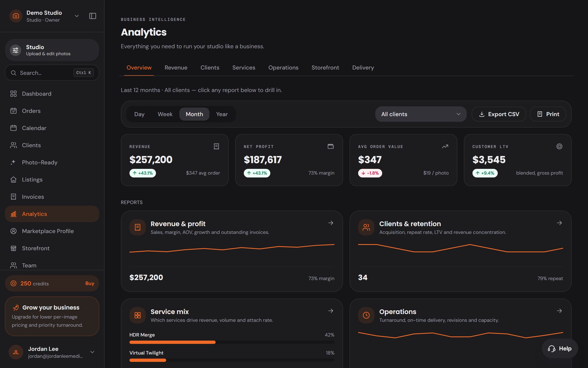Screen dimensions: 588x368
Task: Buy more credits
Action: pos(90,283)
